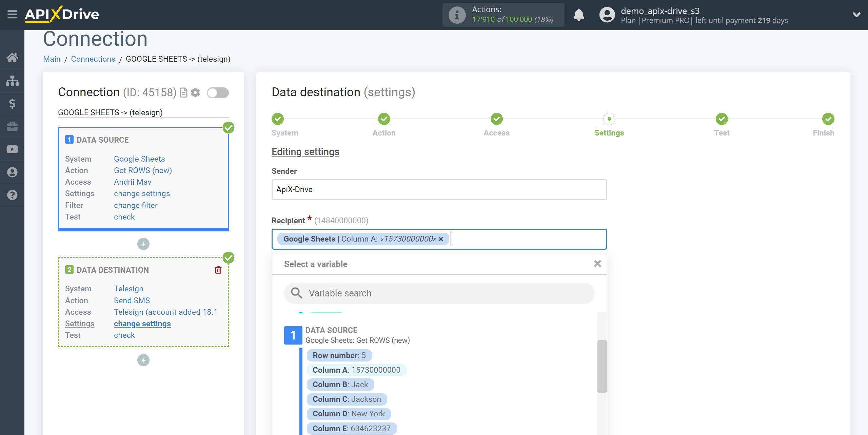Open the Connections breadcrumb link
The width and height of the screenshot is (868, 435).
[93, 59]
